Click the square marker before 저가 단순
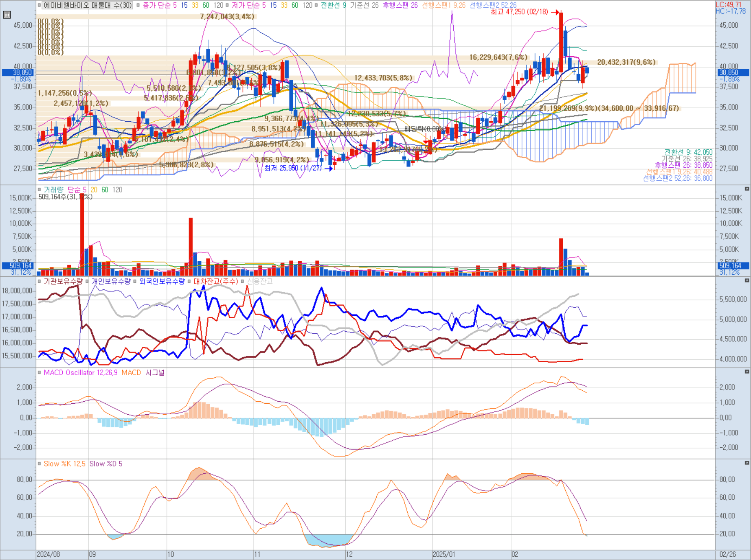The height and width of the screenshot is (560, 751). [227, 5]
